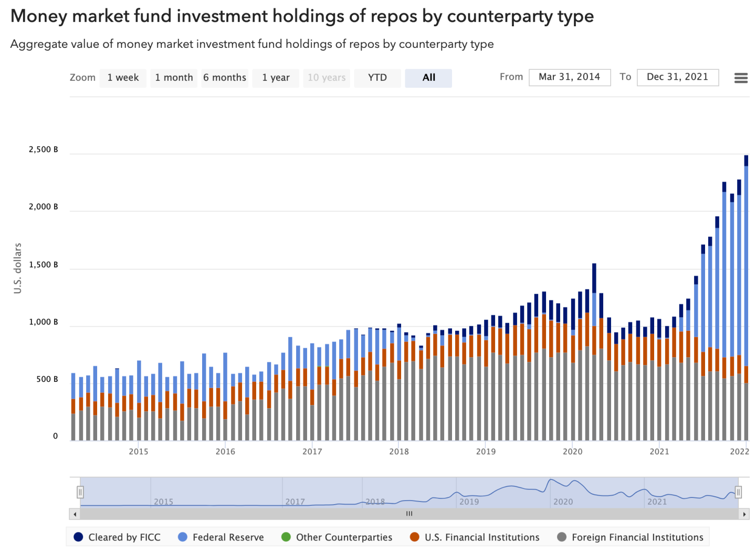Click the 2017 x-axis label on main chart

point(312,452)
